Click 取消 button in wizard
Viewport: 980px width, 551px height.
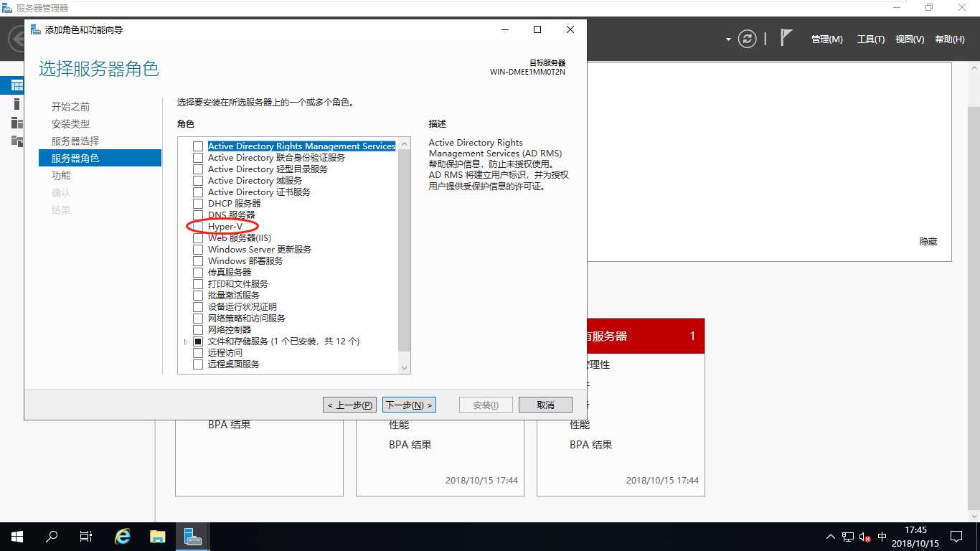pos(545,405)
